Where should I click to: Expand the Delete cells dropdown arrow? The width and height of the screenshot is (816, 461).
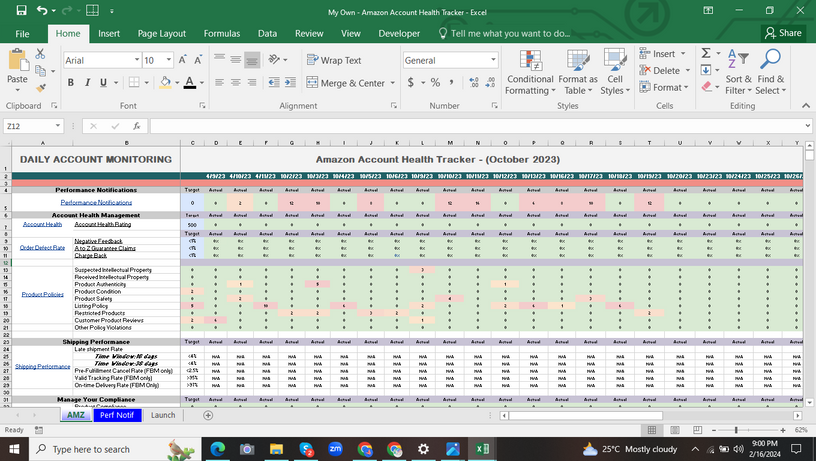[x=687, y=70]
